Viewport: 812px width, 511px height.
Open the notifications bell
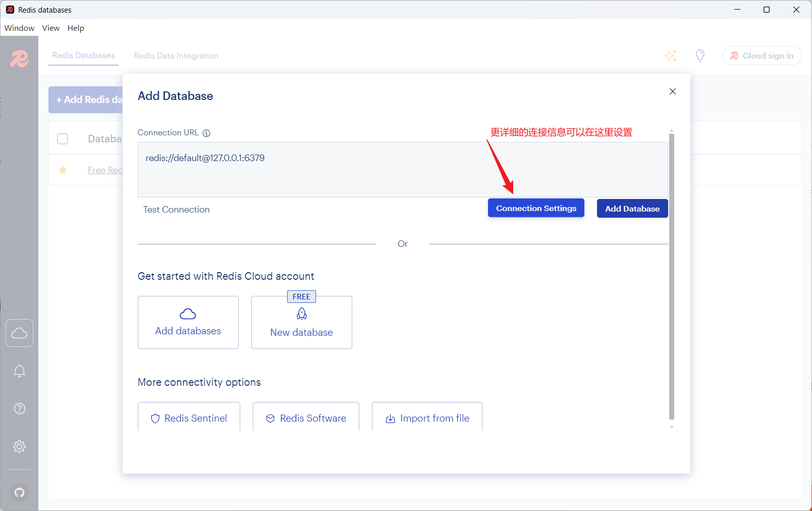click(x=19, y=371)
